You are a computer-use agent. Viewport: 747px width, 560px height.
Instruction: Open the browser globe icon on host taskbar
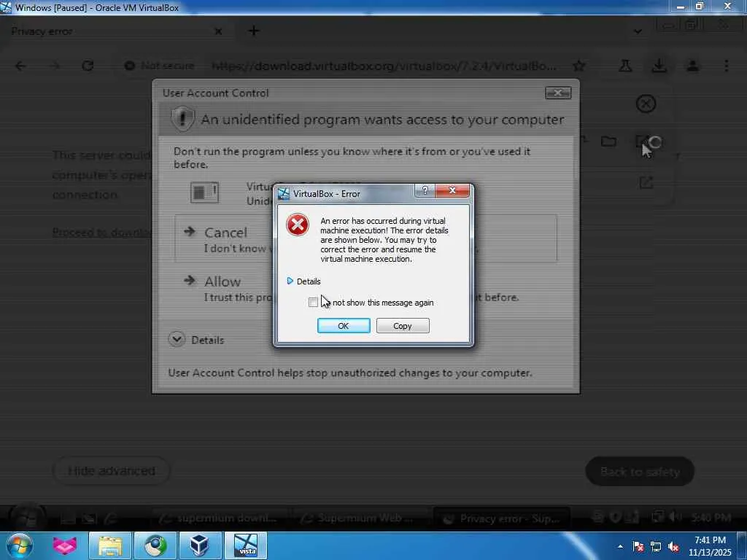pos(155,545)
